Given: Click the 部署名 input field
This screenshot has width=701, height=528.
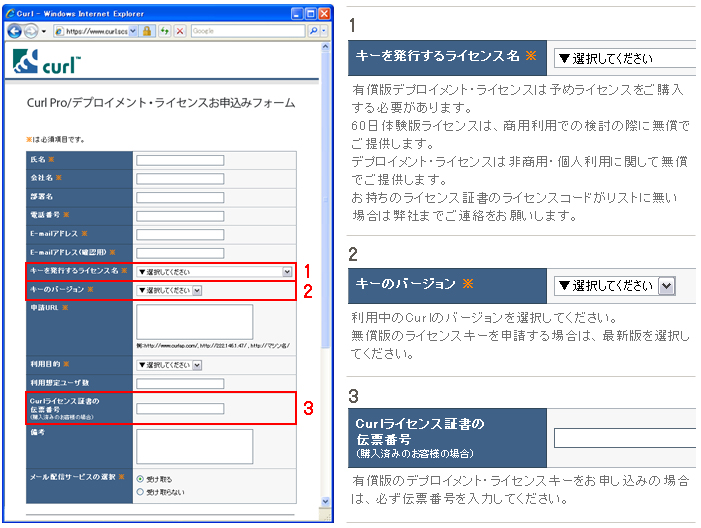Looking at the screenshot, I should click(x=180, y=198).
